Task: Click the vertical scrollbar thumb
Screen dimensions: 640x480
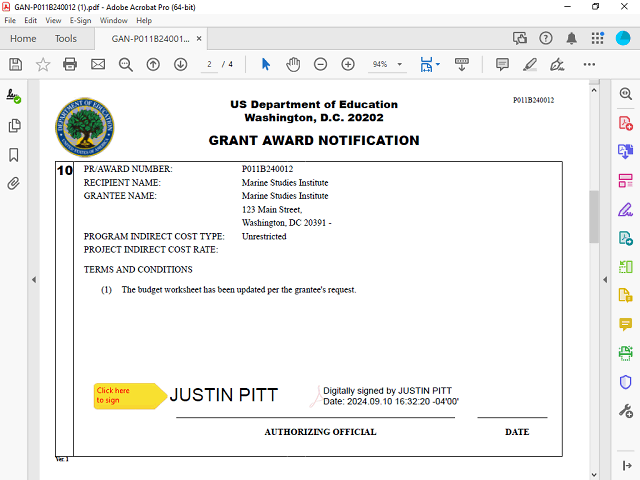Action: tap(593, 215)
